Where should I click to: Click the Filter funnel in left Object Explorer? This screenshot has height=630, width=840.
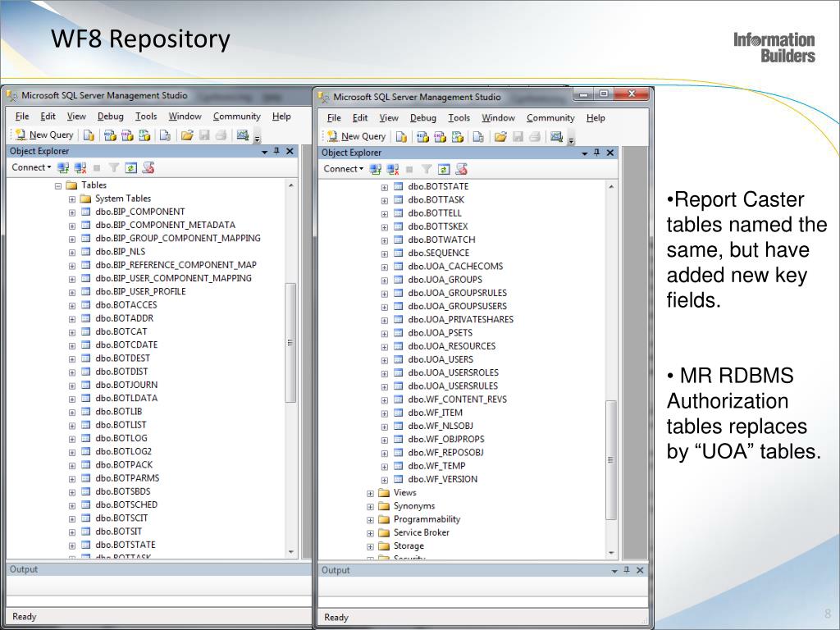click(x=113, y=167)
